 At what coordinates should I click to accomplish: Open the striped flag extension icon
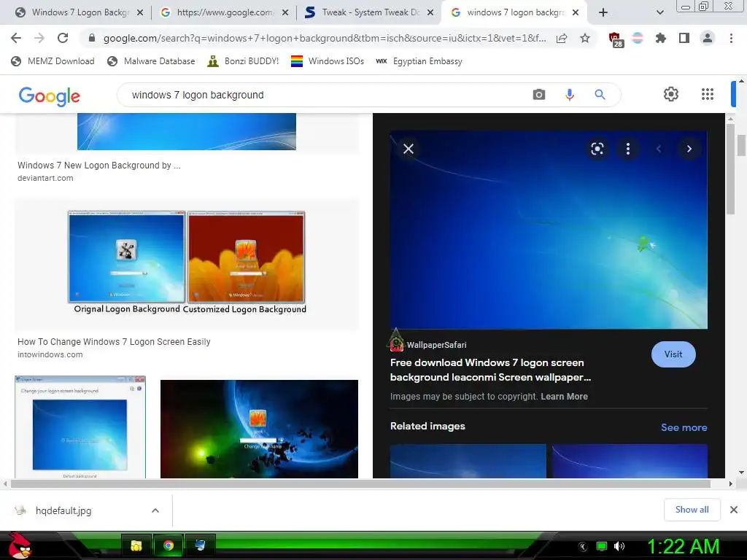point(638,38)
